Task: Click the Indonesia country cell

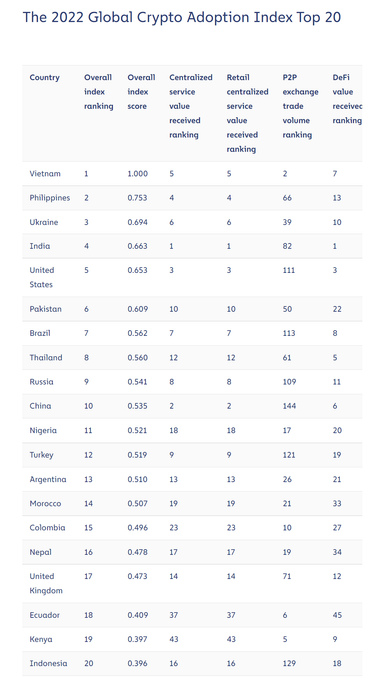Action: [x=48, y=663]
